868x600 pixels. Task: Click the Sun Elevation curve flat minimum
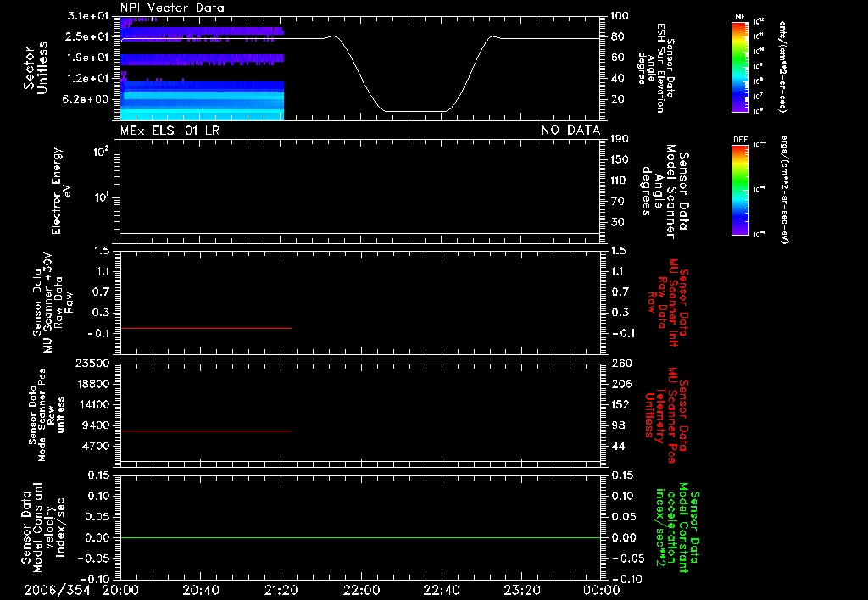click(x=416, y=111)
